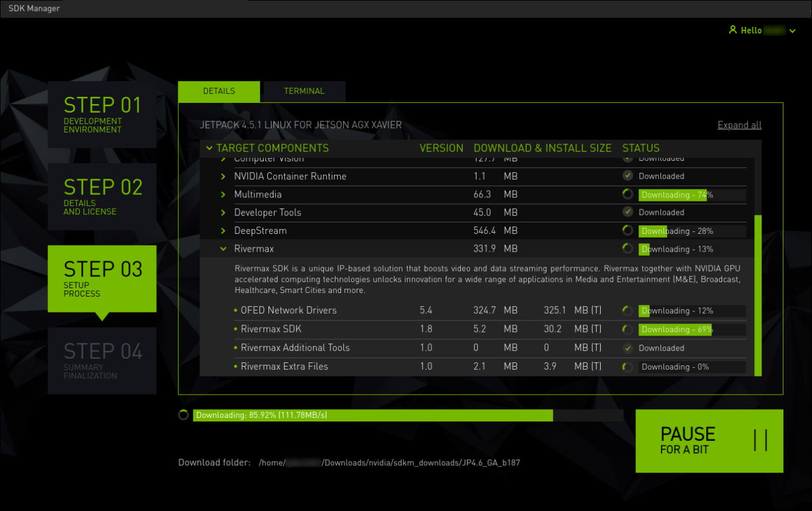Click the Rivermax Extra Files spinner icon
This screenshot has width=812, height=511.
628,367
